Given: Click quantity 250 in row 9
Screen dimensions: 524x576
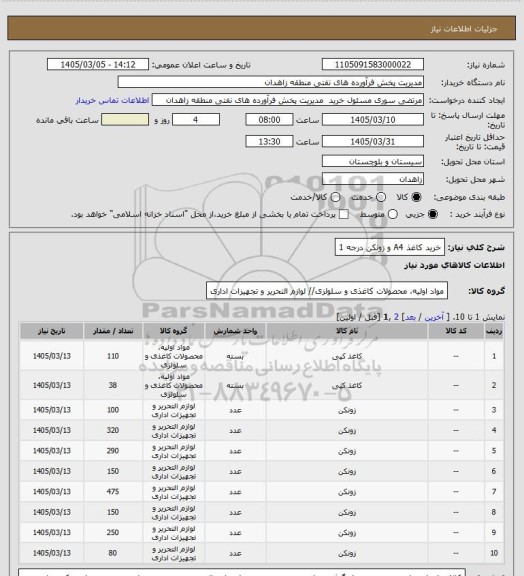Looking at the screenshot, I should pyautogui.click(x=113, y=532).
